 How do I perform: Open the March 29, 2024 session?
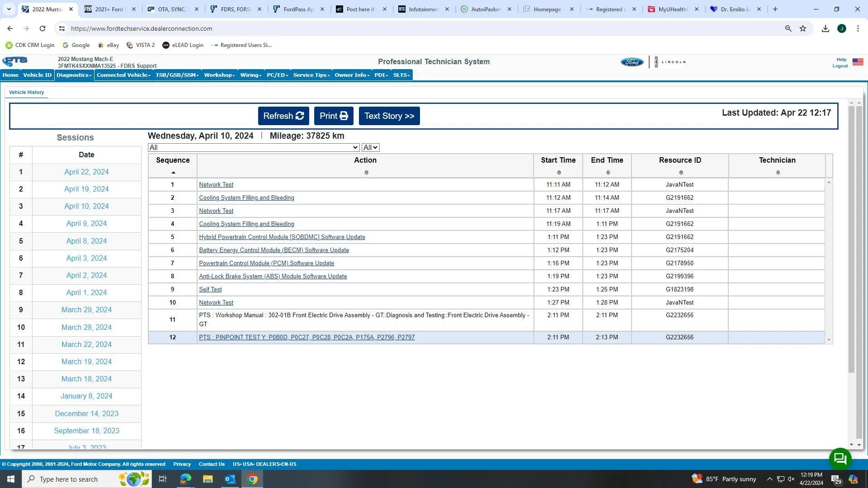[86, 310]
